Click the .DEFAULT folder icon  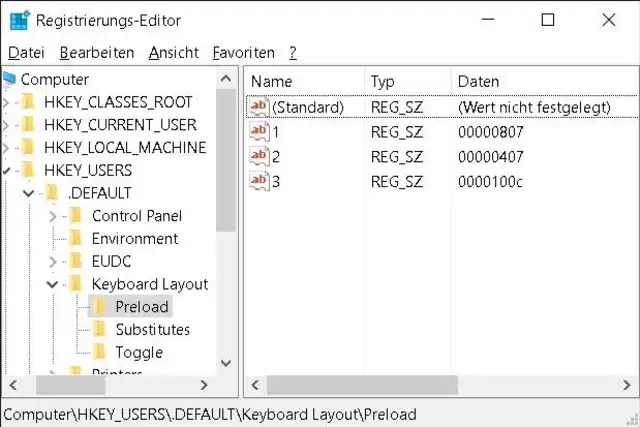pos(52,193)
